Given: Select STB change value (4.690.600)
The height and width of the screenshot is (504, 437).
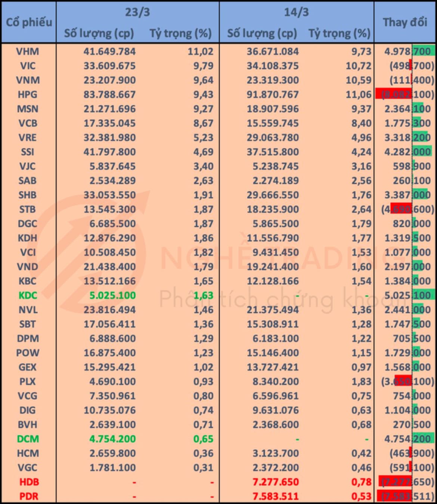Looking at the screenshot, I should 407,209.
